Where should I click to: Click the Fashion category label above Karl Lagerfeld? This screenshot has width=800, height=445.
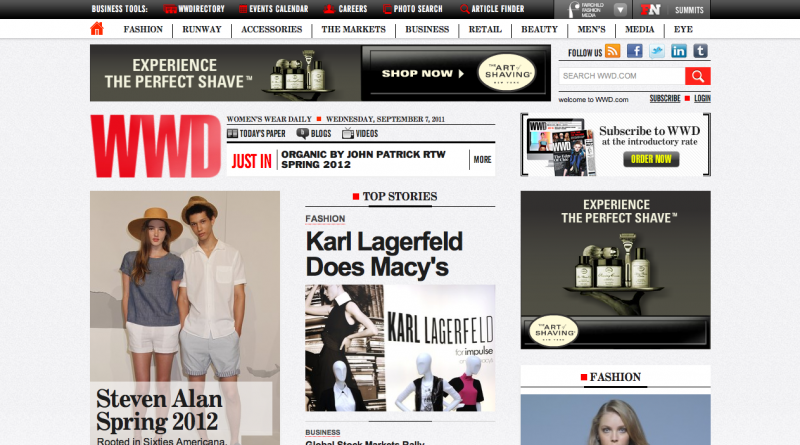[325, 219]
